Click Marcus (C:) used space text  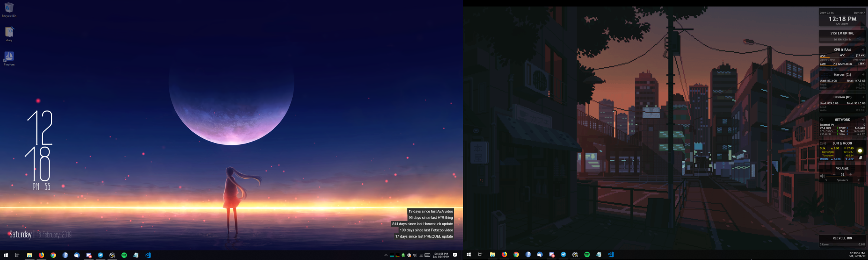[x=828, y=81]
